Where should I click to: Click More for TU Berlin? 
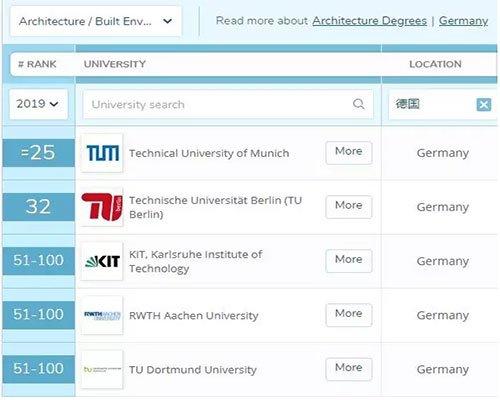pos(349,207)
